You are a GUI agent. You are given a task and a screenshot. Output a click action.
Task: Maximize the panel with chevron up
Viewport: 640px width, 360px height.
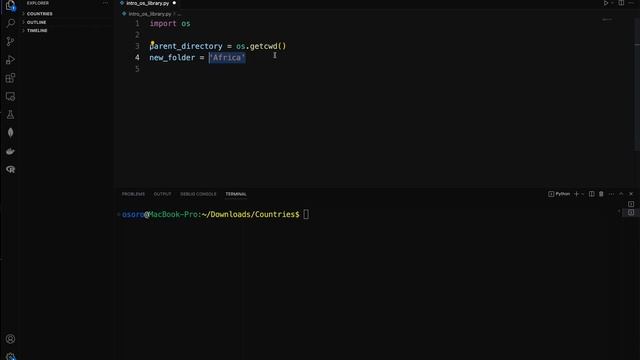pyautogui.click(x=621, y=194)
